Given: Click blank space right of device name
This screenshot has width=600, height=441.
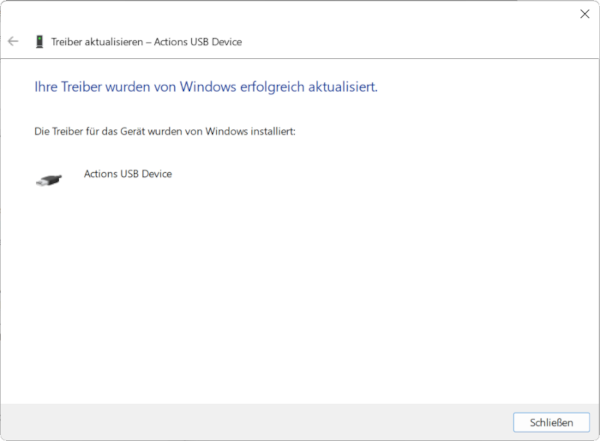Looking at the screenshot, I should pos(350,174).
